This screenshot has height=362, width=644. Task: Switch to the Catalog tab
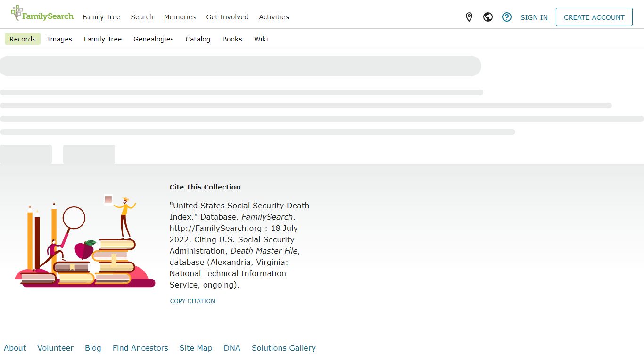tap(198, 39)
